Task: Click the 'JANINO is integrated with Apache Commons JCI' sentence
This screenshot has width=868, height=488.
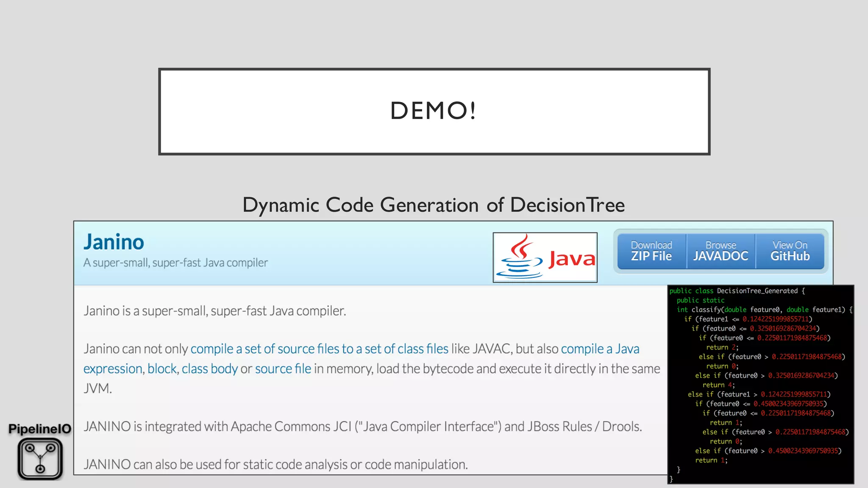Action: pyautogui.click(x=363, y=426)
